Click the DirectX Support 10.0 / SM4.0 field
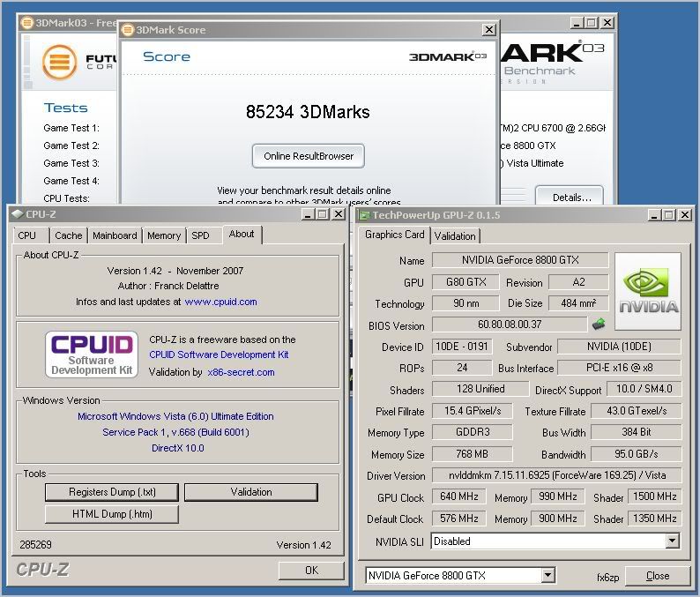The image size is (700, 597). pos(644,389)
